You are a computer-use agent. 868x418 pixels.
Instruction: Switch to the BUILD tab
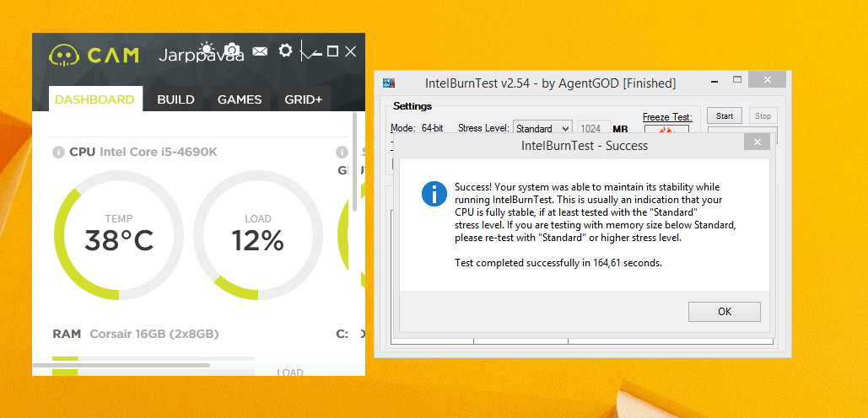tap(176, 99)
